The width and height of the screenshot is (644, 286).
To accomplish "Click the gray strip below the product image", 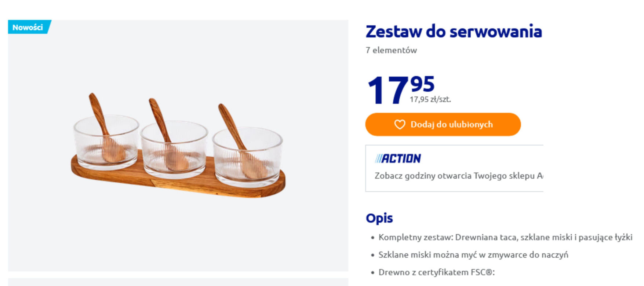I will tap(178, 282).
